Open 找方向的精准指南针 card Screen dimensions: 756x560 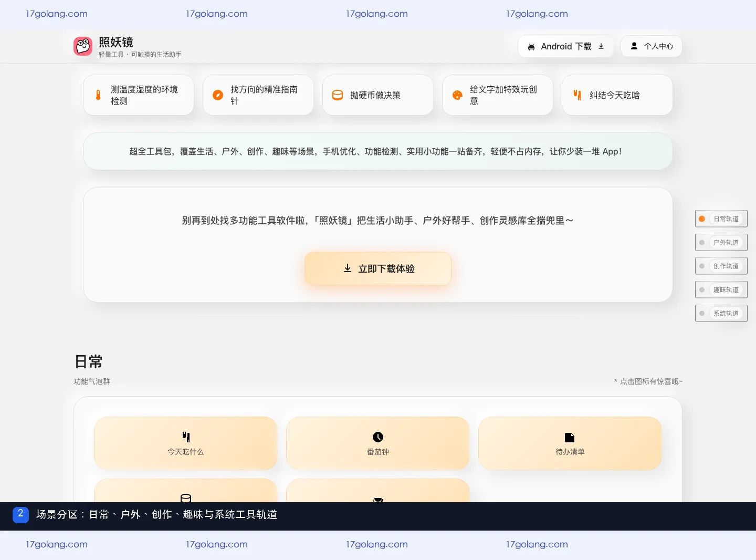pyautogui.click(x=258, y=95)
